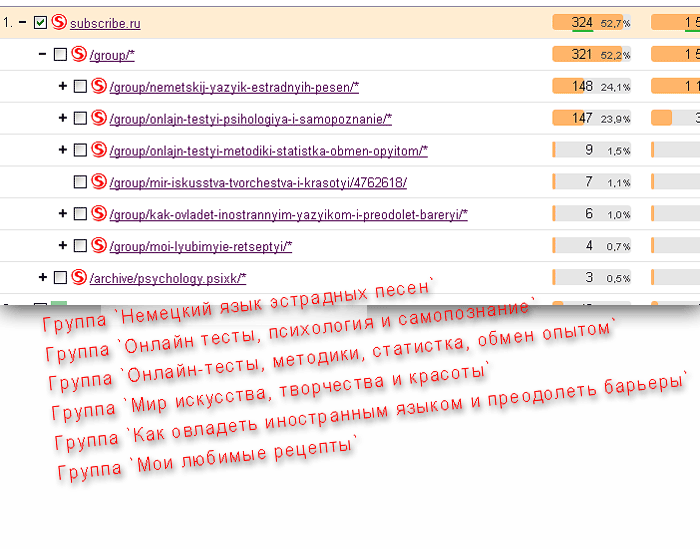Check the moi-lyubimyie-retseptyi checkbox
The width and height of the screenshot is (700, 549).
click(x=80, y=245)
